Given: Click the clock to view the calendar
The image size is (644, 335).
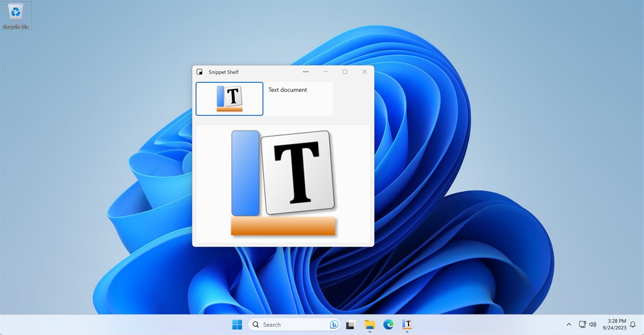Looking at the screenshot, I should pyautogui.click(x=615, y=324).
